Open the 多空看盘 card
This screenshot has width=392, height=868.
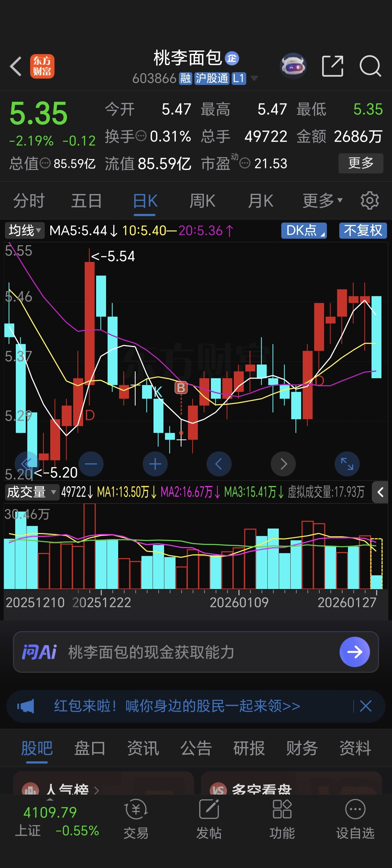tap(291, 784)
